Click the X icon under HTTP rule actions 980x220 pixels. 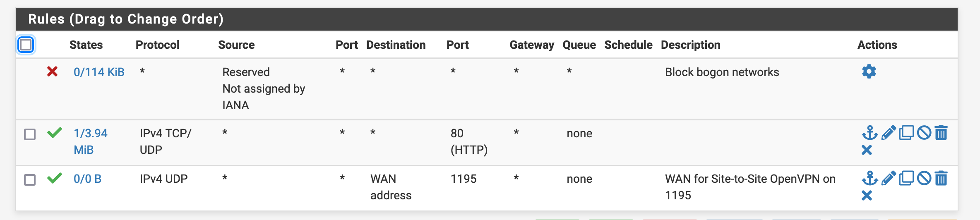(x=867, y=150)
